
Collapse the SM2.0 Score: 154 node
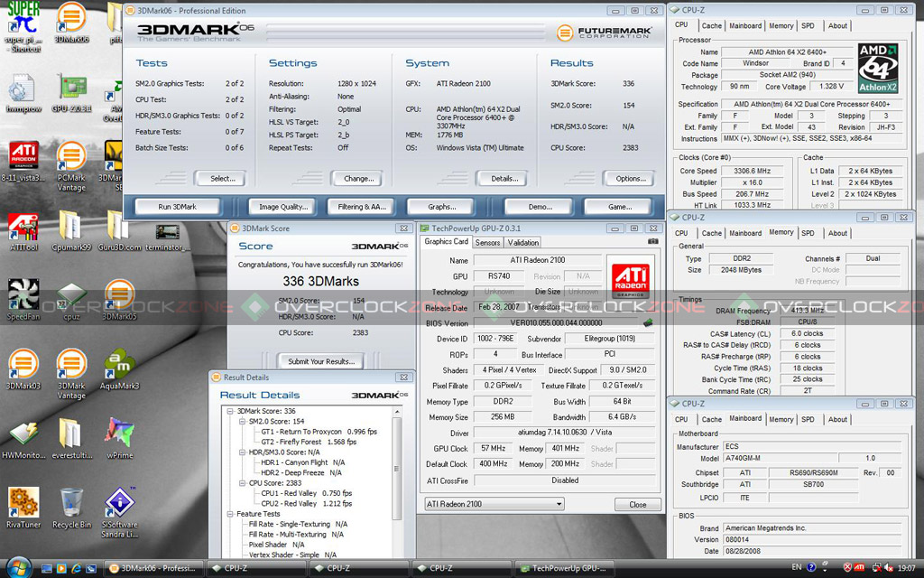pos(242,422)
